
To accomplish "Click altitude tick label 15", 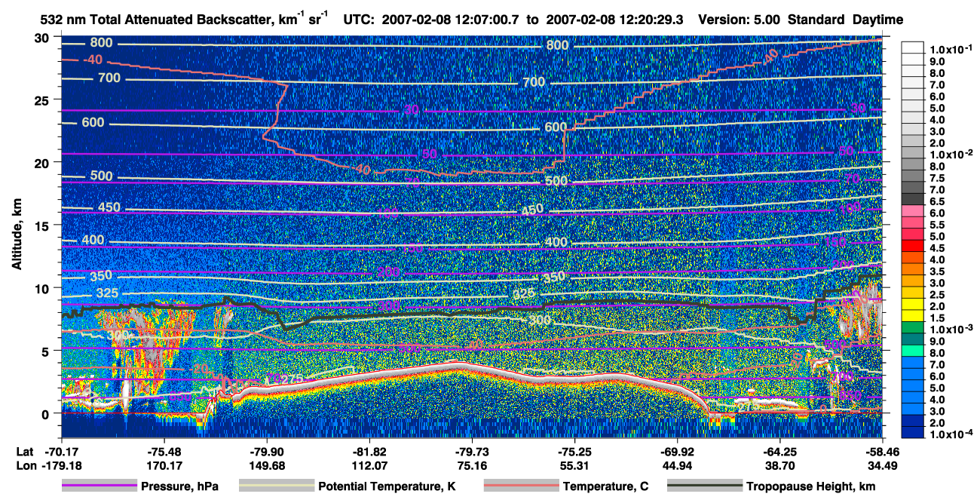I will [43, 225].
